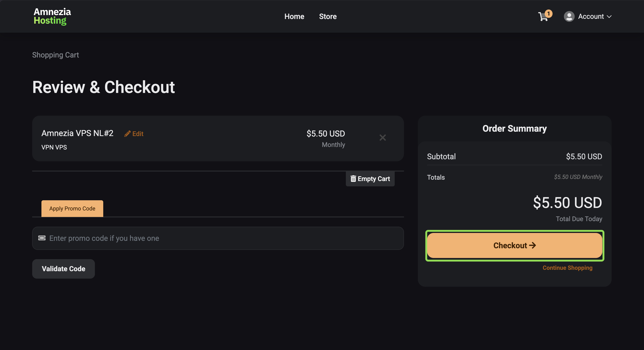Expand the Account dropdown chevron
This screenshot has height=350, width=644.
click(609, 16)
